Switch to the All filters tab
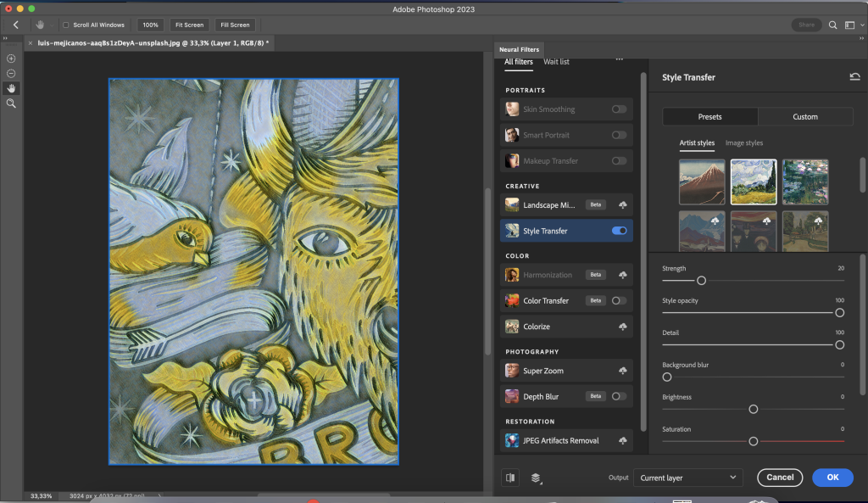The width and height of the screenshot is (868, 503). point(519,62)
